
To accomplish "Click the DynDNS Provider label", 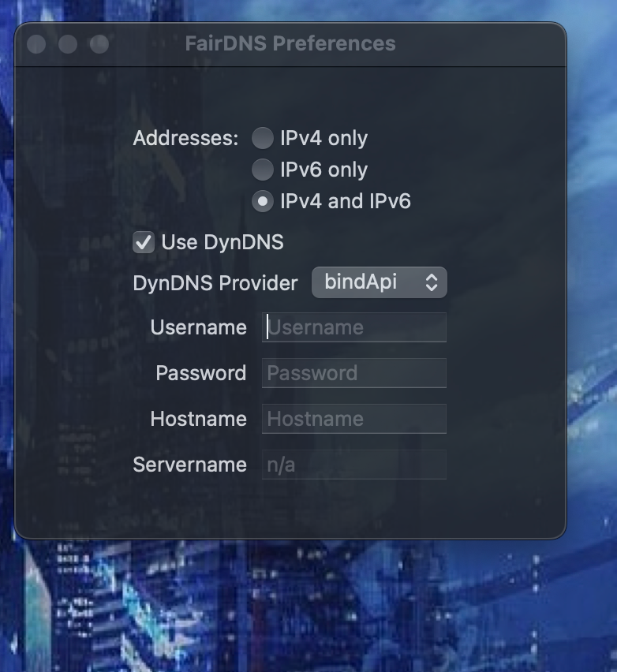I will (x=215, y=283).
